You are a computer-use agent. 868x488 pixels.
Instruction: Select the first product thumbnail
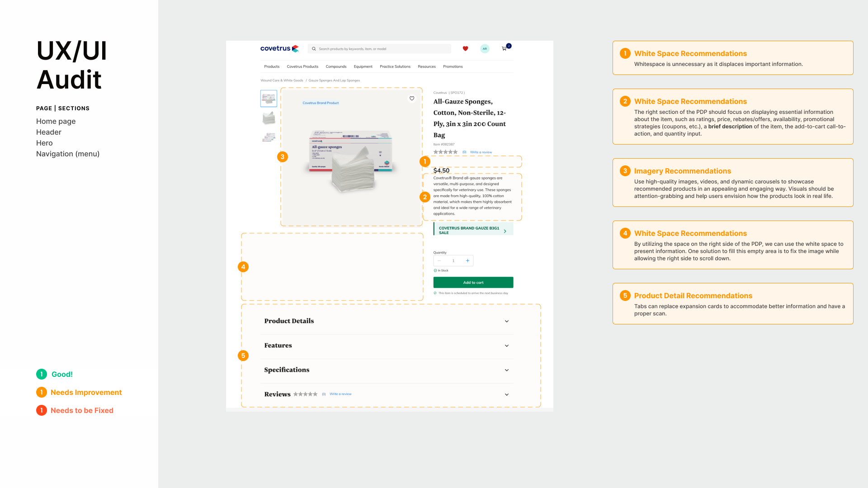click(x=269, y=99)
